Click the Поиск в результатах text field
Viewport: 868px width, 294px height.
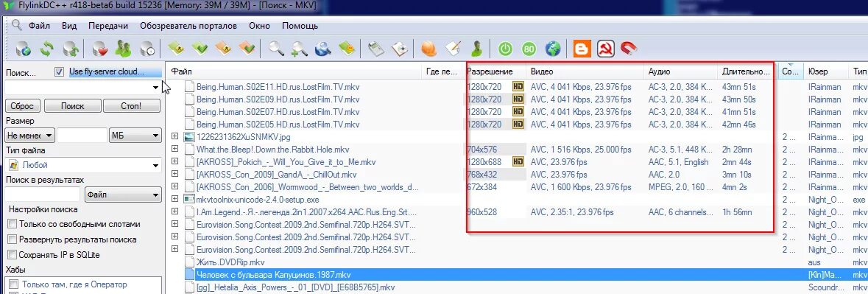coord(43,195)
